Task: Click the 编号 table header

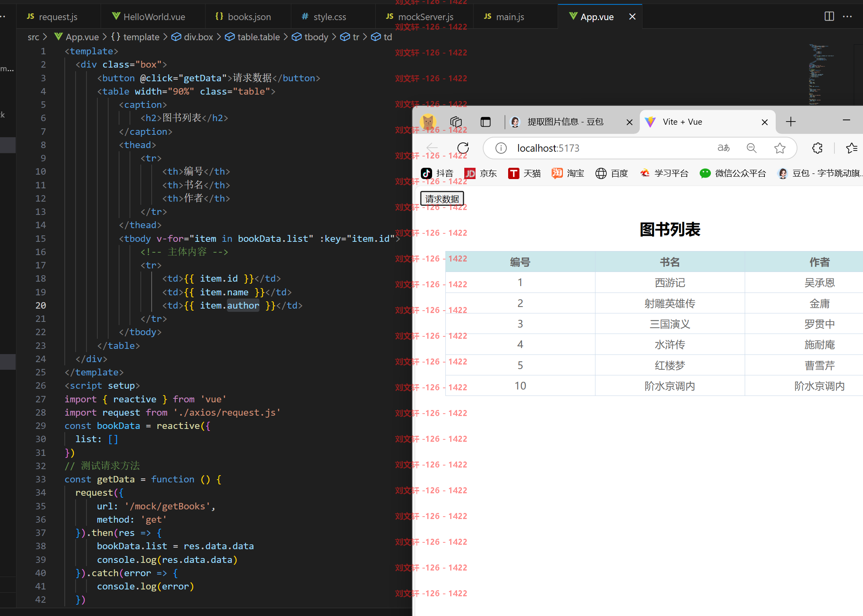Action: (x=520, y=262)
